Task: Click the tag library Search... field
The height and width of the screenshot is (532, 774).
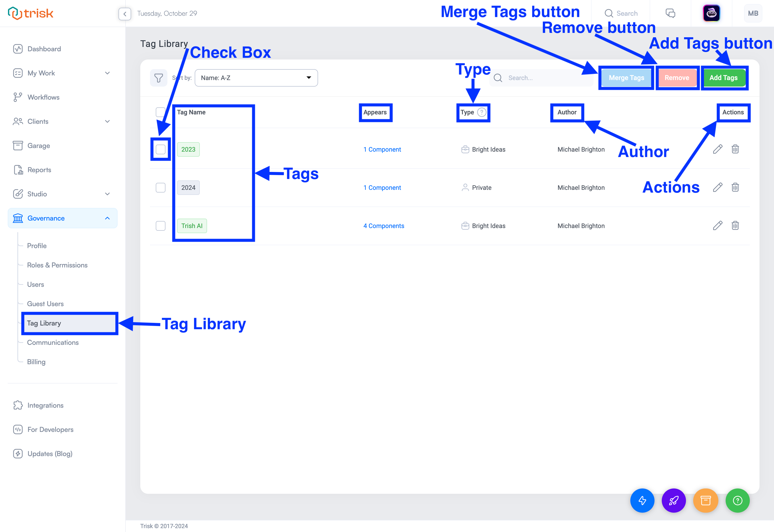Action: point(542,78)
